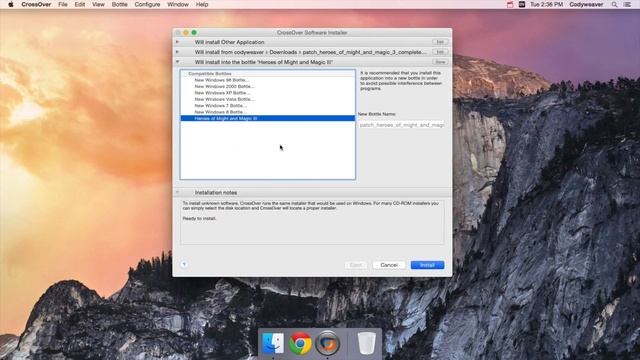Viewport: 640px width, 360px height.
Task: Expand the 'Will install from codyweaver' section
Action: click(177, 52)
